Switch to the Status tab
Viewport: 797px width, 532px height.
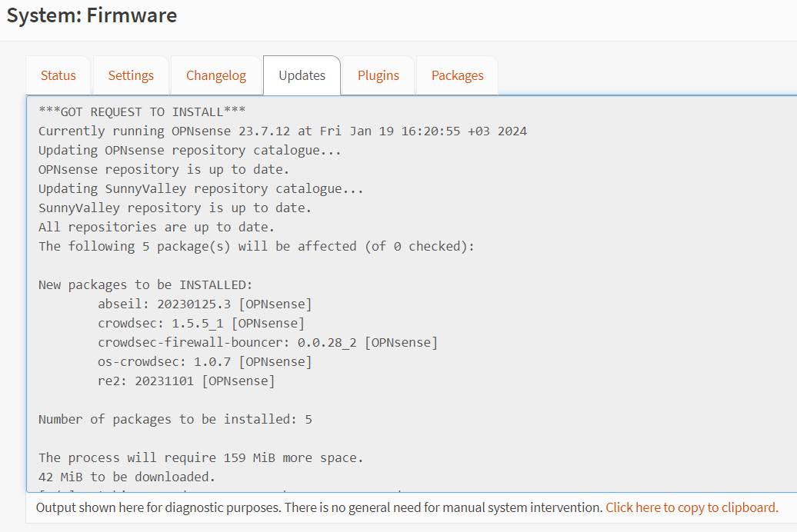tap(58, 75)
